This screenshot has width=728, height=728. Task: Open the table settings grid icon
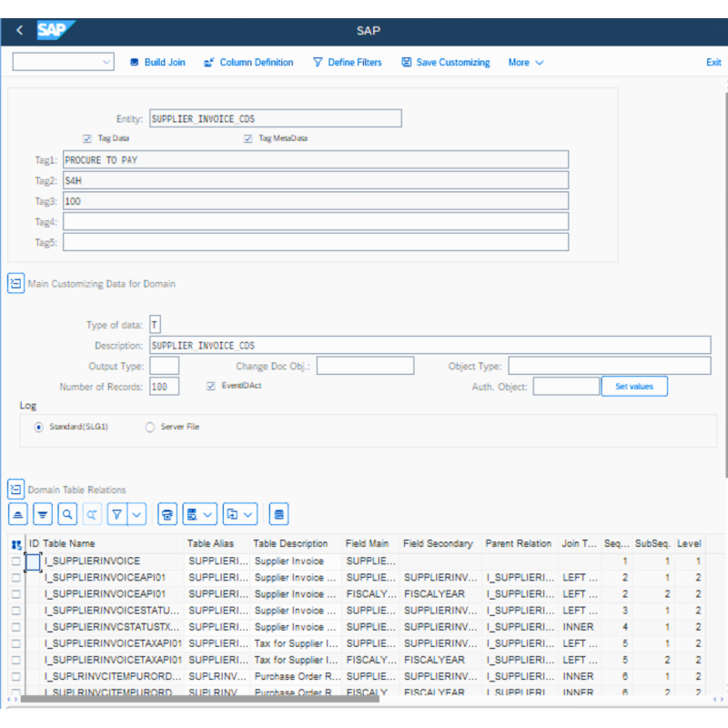click(x=278, y=513)
